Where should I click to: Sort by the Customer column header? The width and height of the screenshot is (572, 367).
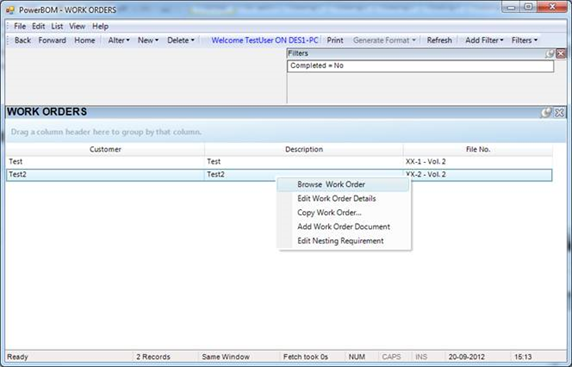point(105,149)
